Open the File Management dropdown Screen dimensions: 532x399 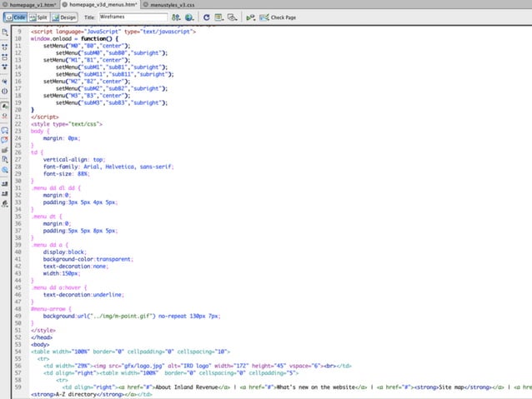coord(177,17)
